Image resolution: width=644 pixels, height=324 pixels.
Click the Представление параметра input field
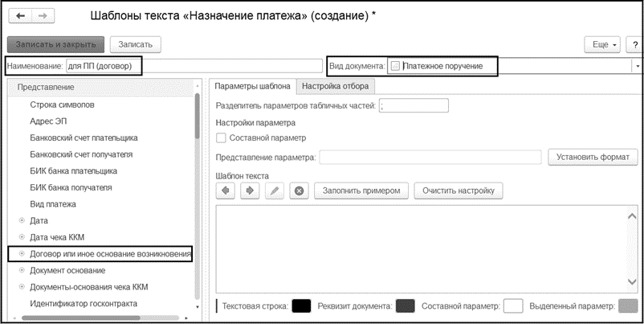430,157
